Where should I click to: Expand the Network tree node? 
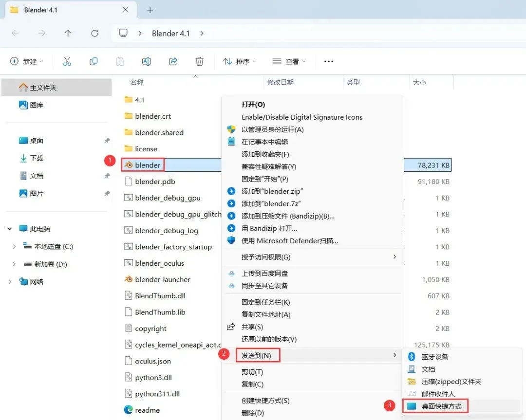pyautogui.click(x=10, y=282)
